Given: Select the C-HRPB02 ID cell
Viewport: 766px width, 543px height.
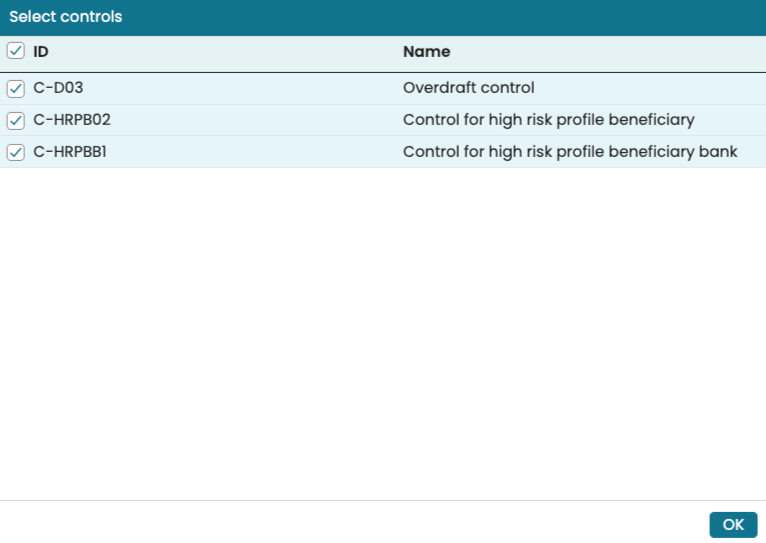Looking at the screenshot, I should click(72, 120).
